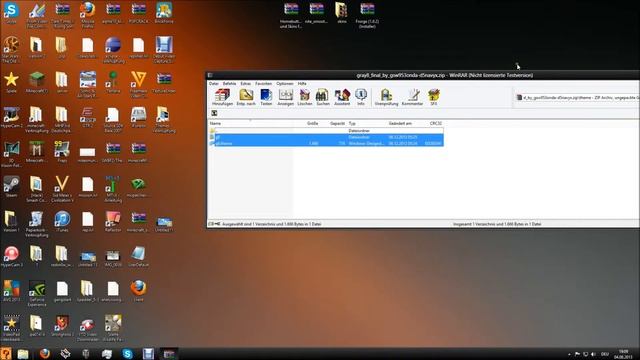The width and height of the screenshot is (640, 360).
Task: Click the drive icon in WinRAR status bar
Action: [211, 224]
